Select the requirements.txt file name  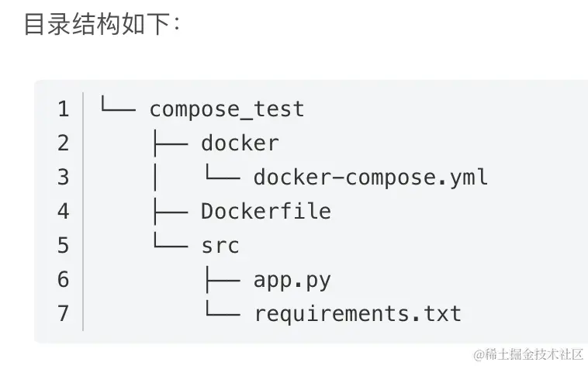357,314
